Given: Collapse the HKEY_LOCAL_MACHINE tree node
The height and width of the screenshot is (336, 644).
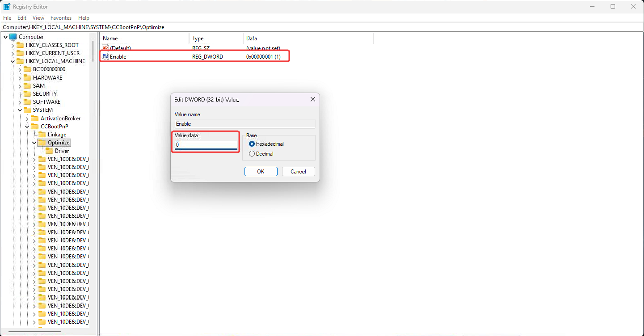Looking at the screenshot, I should 13,61.
